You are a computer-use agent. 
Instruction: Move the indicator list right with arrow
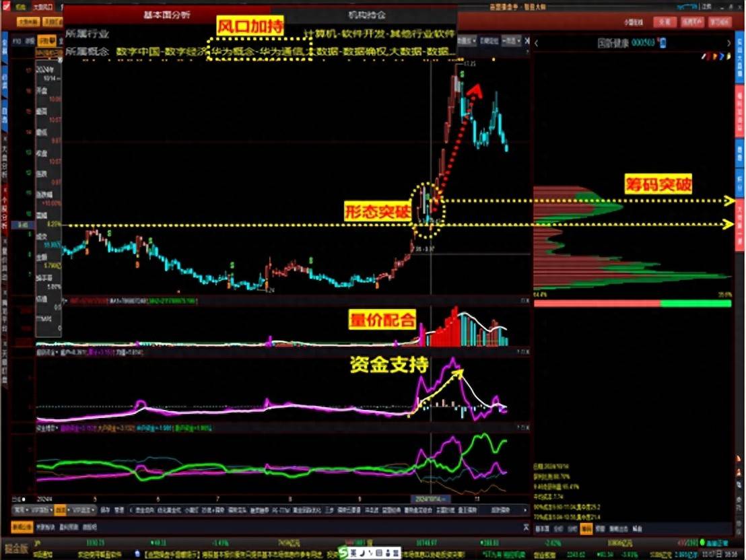click(525, 510)
